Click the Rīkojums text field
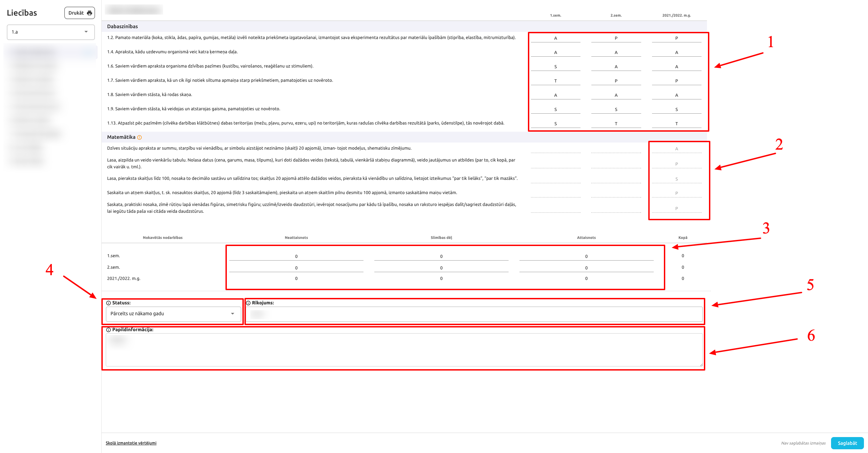This screenshot has width=868, height=453. pos(475,314)
